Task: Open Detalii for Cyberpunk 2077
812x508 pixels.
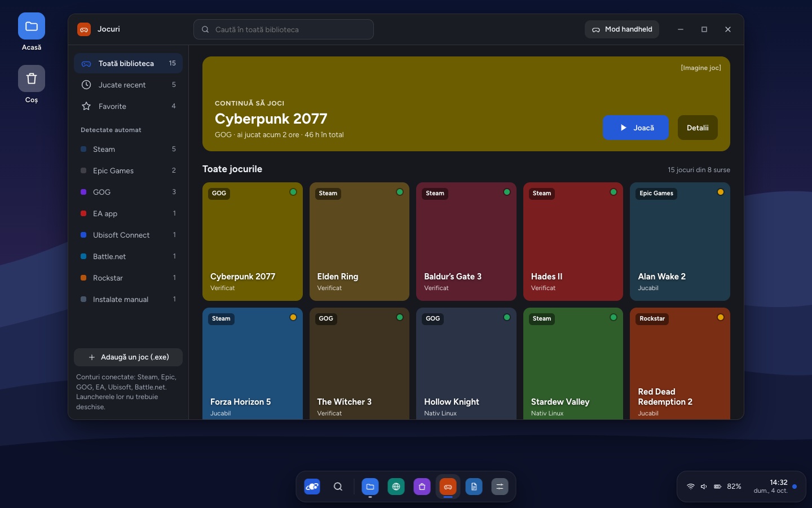Action: pos(698,128)
